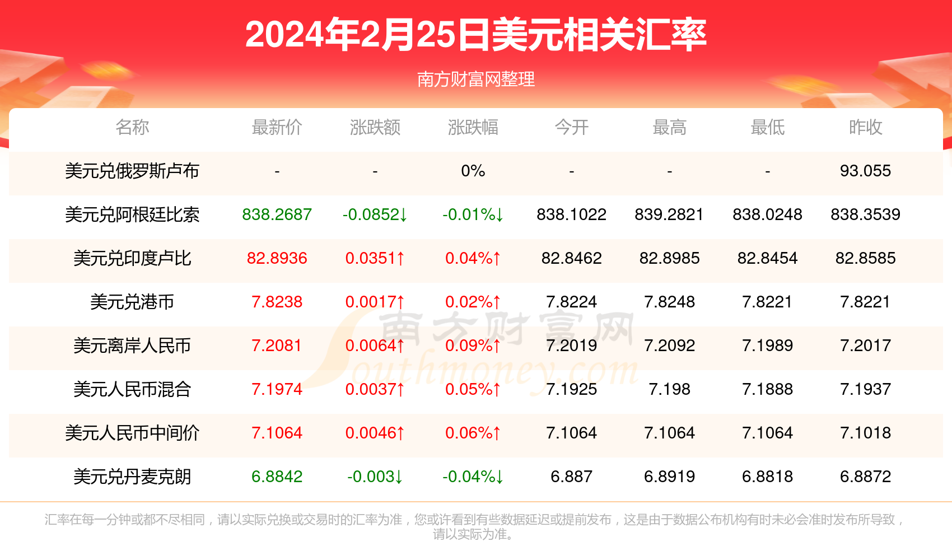Click the high value 7.8248
The width and height of the screenshot is (952, 560).
[x=670, y=302]
